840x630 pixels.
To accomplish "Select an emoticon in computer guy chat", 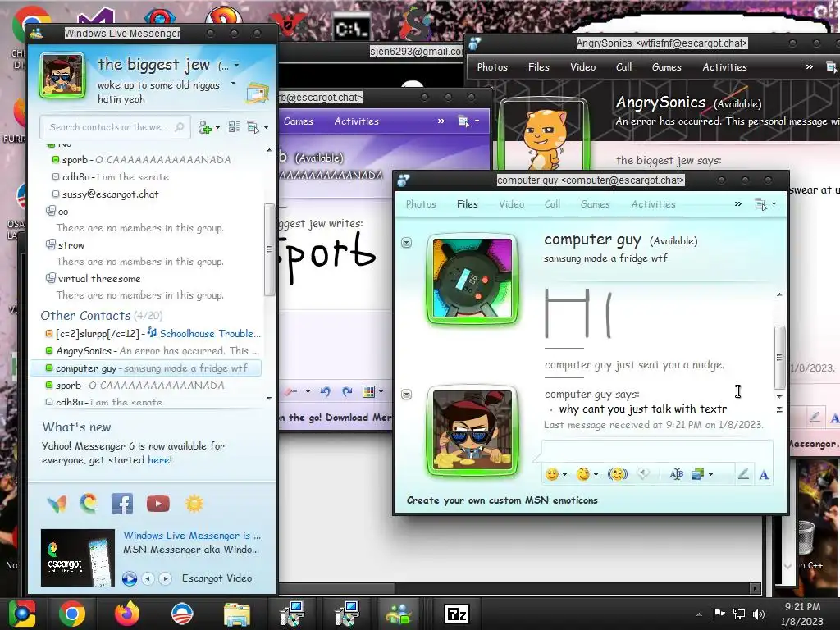I will point(552,474).
